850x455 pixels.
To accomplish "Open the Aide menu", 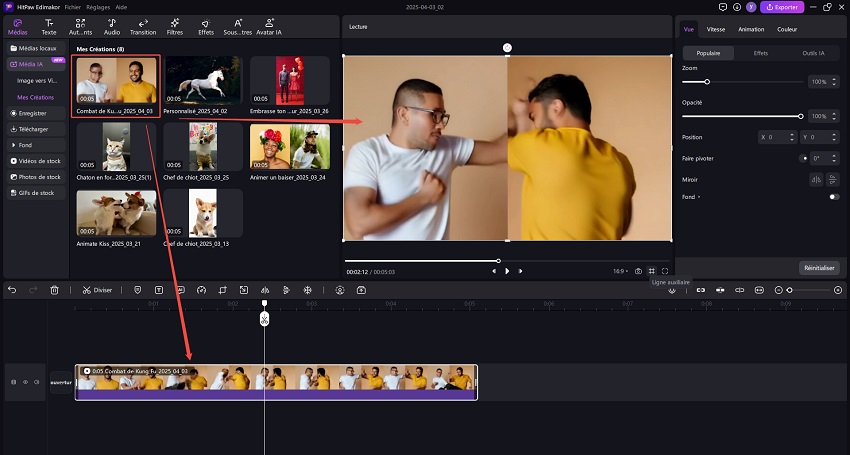I will [x=121, y=8].
